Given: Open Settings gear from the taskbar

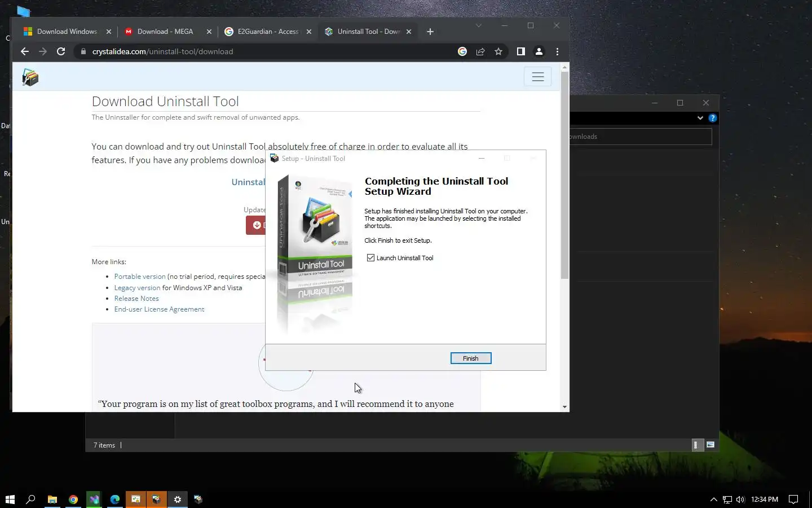Looking at the screenshot, I should 177,499.
